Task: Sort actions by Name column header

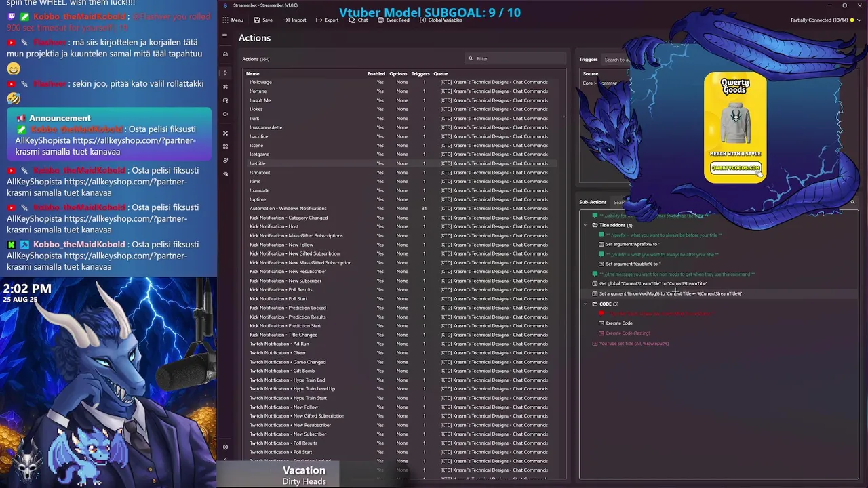Action: [252, 73]
